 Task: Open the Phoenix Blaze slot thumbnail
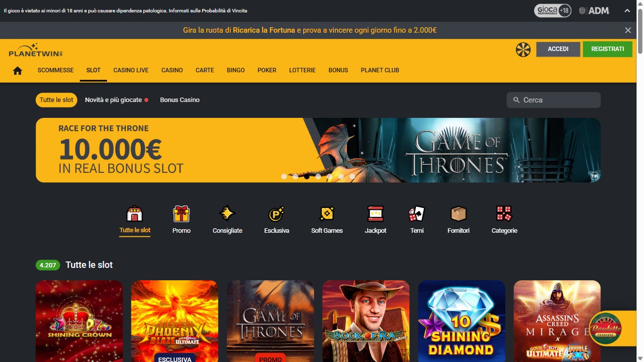[175, 321]
